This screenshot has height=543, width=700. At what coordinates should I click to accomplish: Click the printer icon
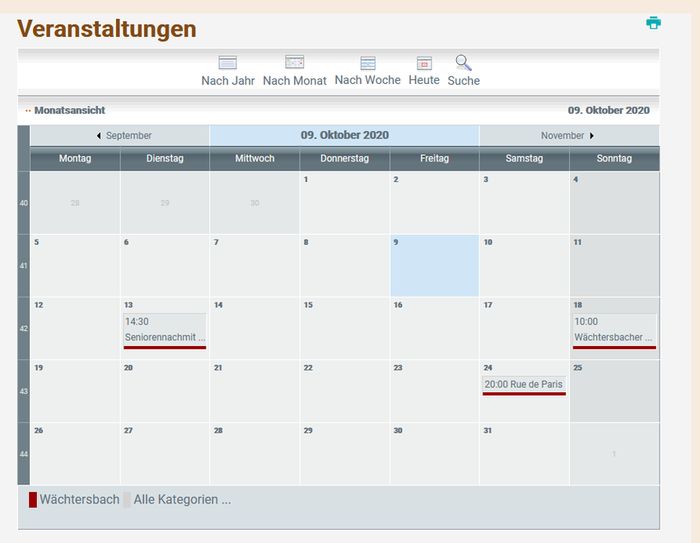coord(653,23)
